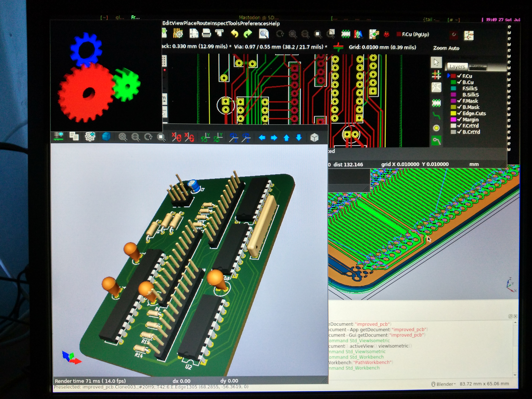The width and height of the screenshot is (532, 399).
Task: Open the F.Cu (PgUp) active layer dropdown
Action: (x=413, y=34)
